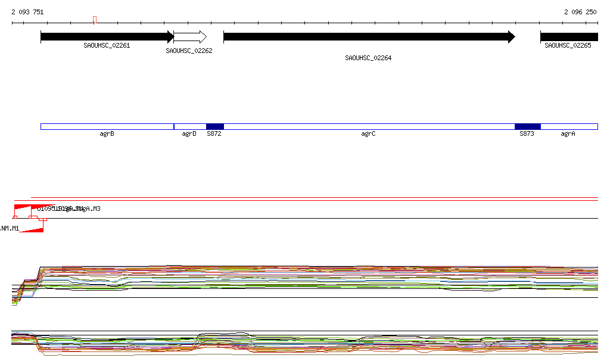Select the S872 dark blue segment
The height and width of the screenshot is (364, 610).
(214, 126)
